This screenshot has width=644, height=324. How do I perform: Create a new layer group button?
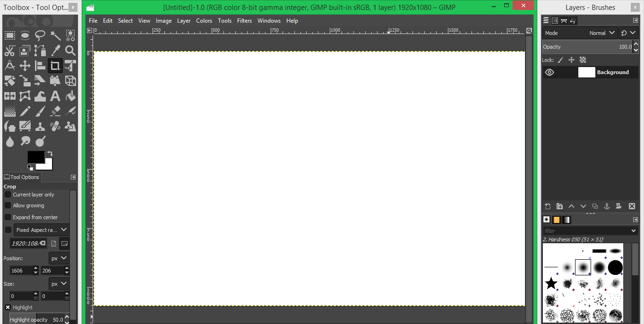click(x=559, y=206)
